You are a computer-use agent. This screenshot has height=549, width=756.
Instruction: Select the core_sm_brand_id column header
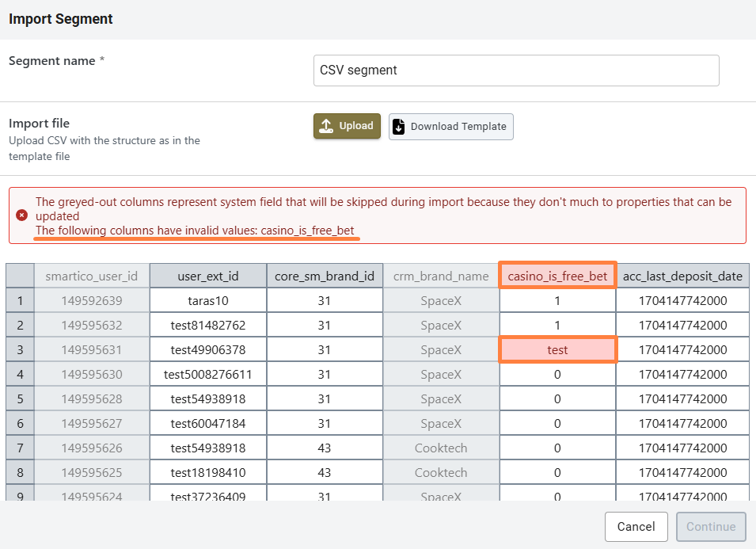click(325, 276)
